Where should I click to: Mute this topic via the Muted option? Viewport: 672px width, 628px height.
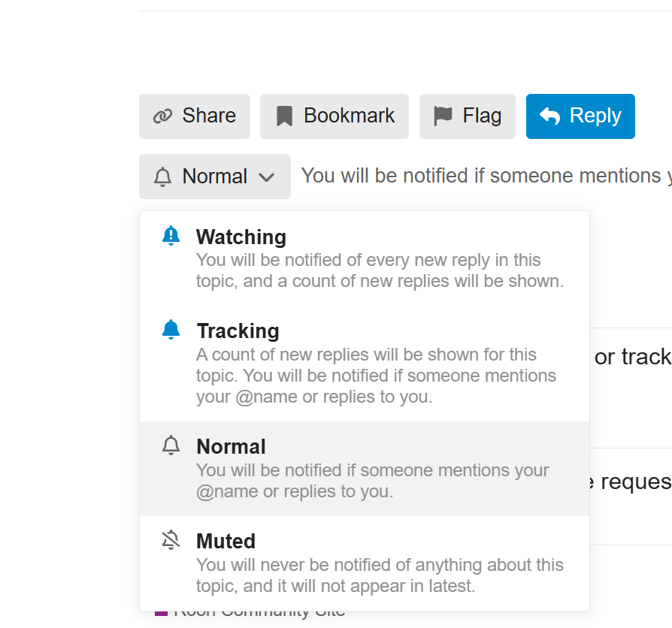click(226, 542)
